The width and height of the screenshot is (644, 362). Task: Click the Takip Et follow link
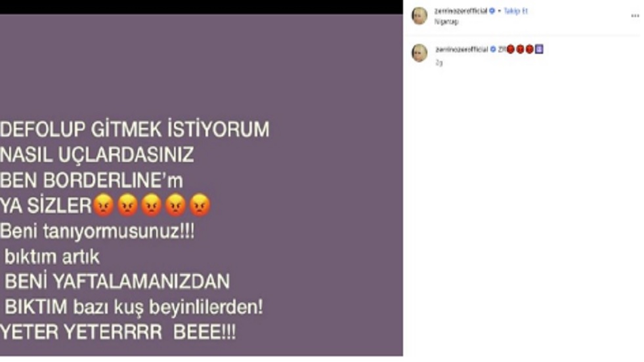pos(515,11)
